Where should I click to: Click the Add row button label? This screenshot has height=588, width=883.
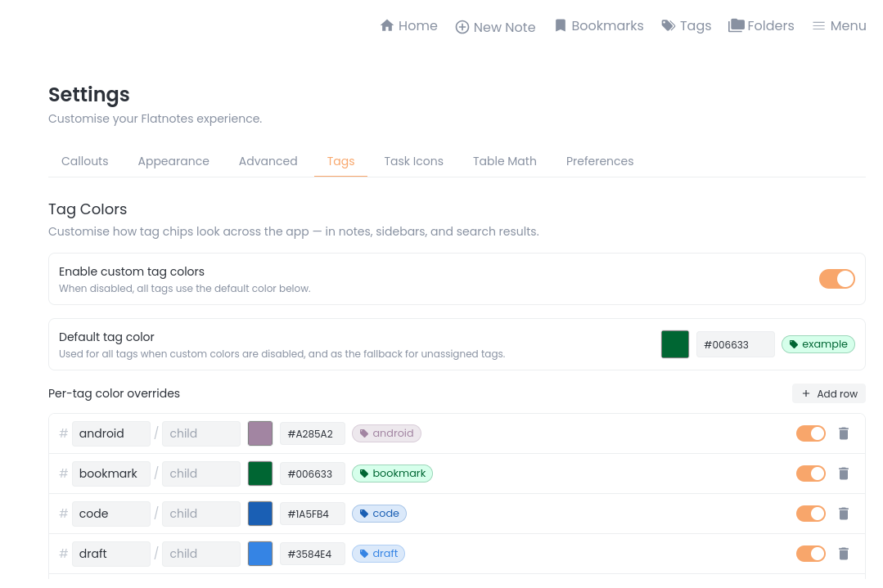click(x=837, y=394)
